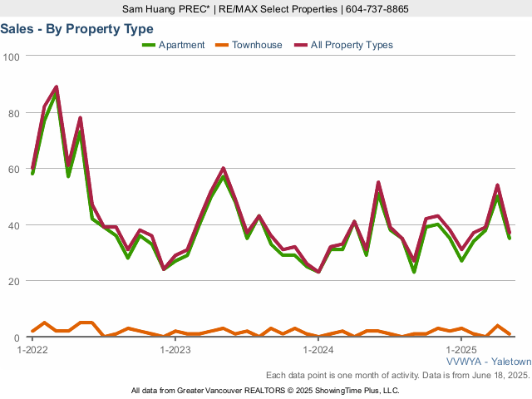This screenshot has width=532, height=399.
Task: Click the early-2022 peak near 89 sales
Action: pyautogui.click(x=57, y=87)
